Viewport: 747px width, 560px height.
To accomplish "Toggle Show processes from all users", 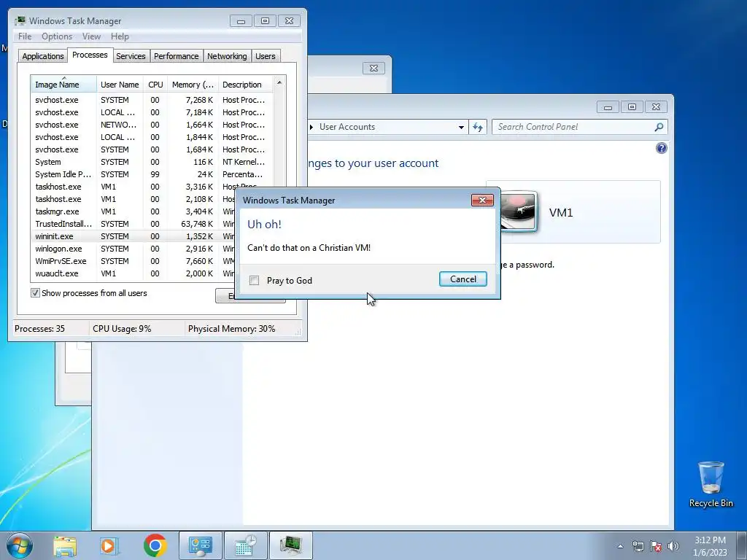I will click(35, 293).
